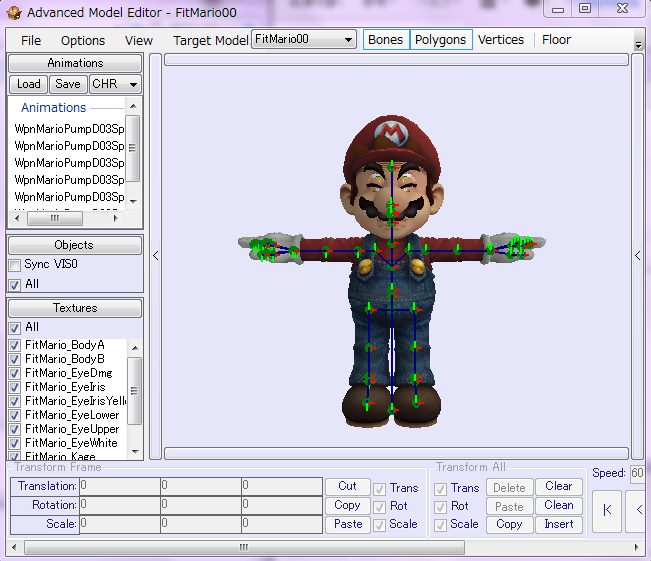Click Cut frame button
This screenshot has width=651, height=561.
348,486
